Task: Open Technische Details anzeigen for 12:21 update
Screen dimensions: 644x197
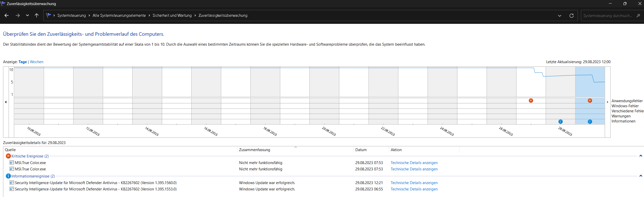Action: click(414, 183)
